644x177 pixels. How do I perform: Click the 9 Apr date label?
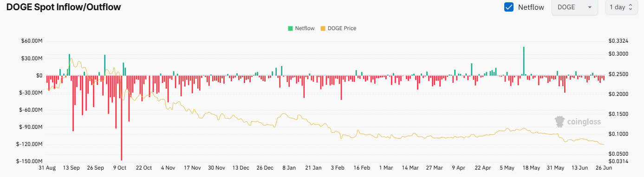tap(458, 168)
